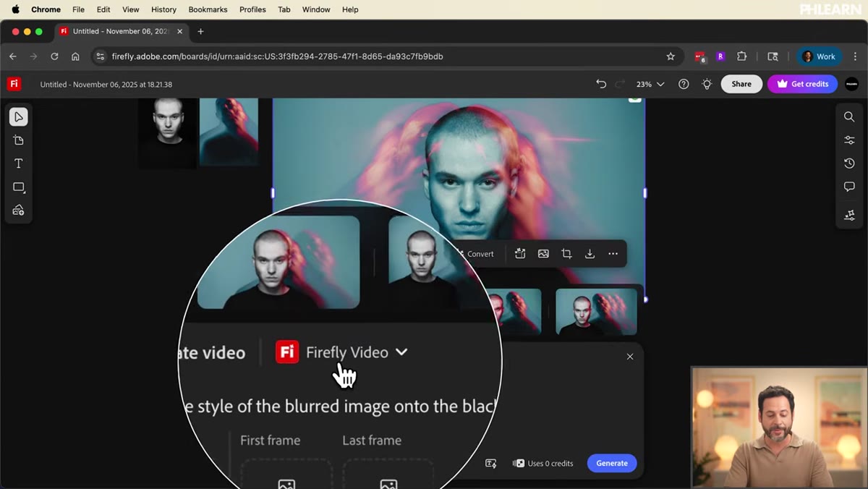Click the lightbulb tips icon
The width and height of the screenshot is (868, 489).
(707, 84)
